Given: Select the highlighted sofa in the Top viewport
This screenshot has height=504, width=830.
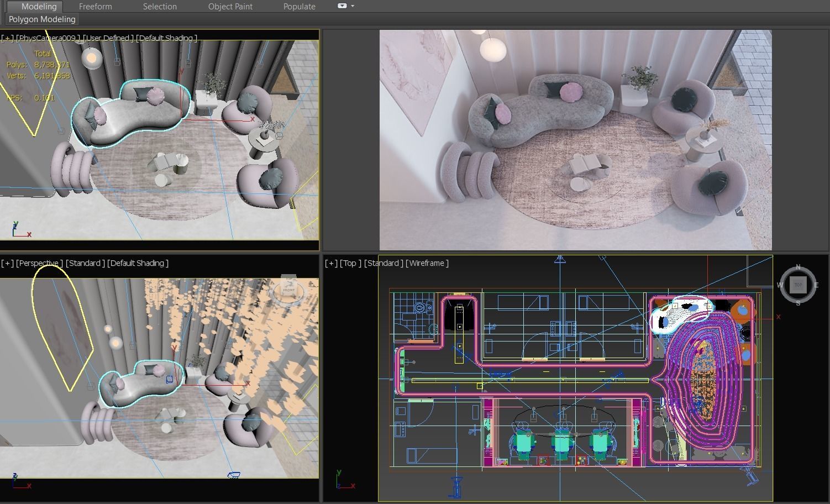Looking at the screenshot, I should pyautogui.click(x=680, y=314).
